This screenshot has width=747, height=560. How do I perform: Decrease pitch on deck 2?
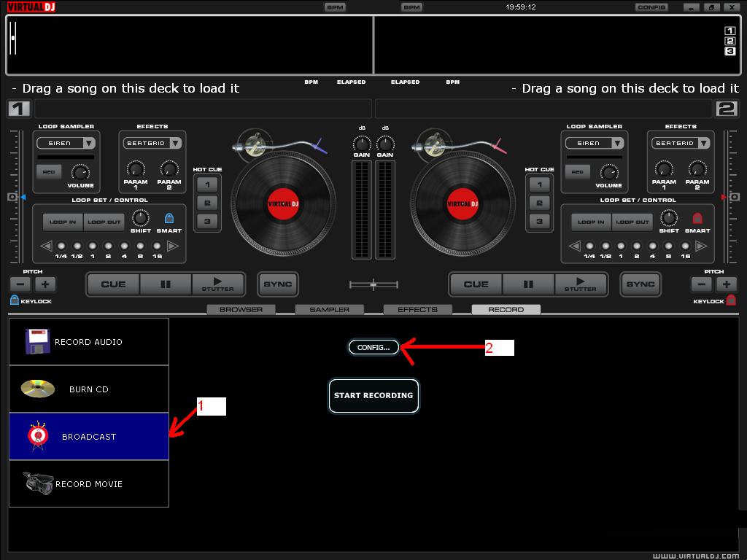click(701, 285)
